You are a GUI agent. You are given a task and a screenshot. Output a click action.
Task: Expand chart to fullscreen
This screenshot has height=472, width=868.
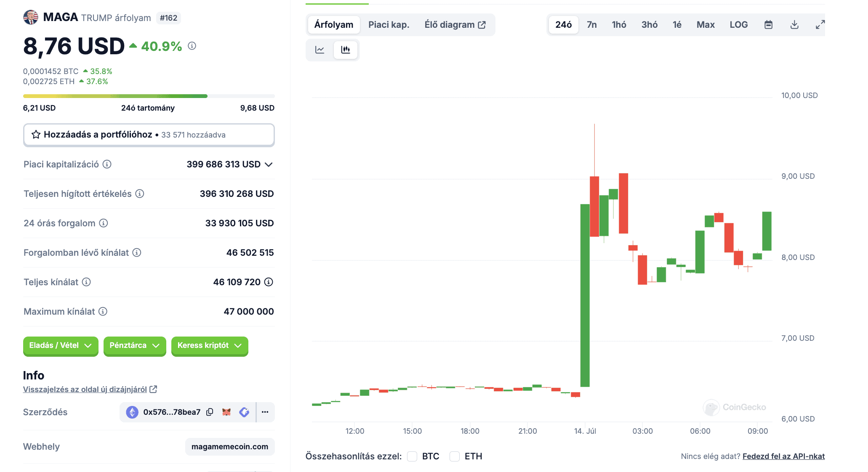pyautogui.click(x=820, y=25)
